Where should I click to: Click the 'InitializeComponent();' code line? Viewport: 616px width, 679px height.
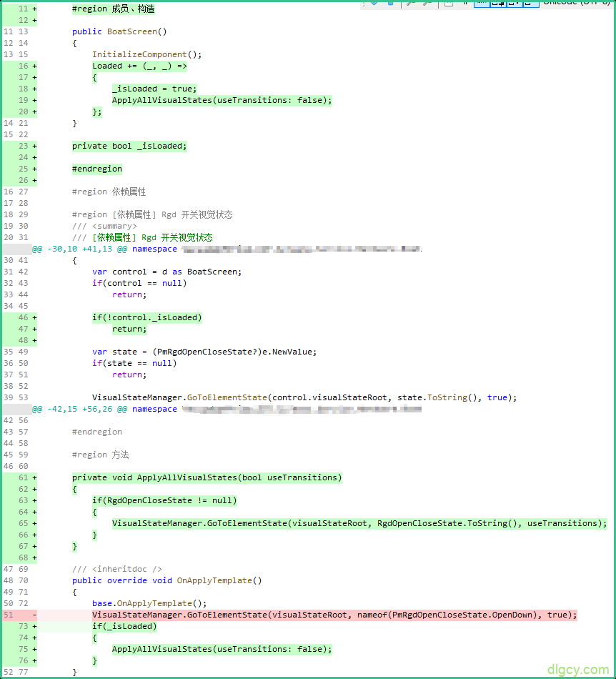coord(147,54)
